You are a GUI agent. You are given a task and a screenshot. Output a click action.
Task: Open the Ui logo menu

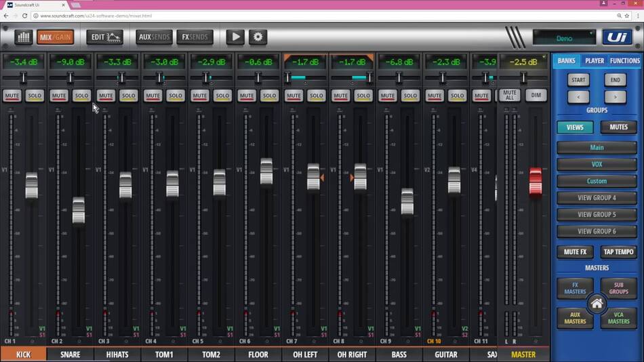click(617, 37)
